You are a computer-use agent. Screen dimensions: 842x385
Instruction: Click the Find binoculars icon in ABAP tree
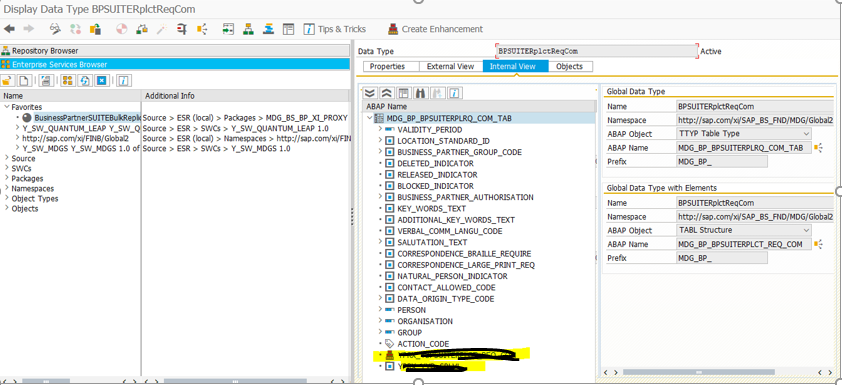coord(420,93)
